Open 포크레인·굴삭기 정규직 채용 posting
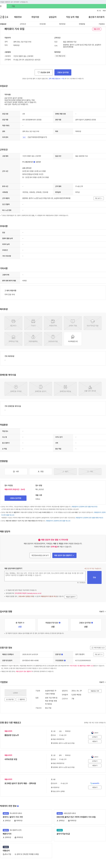The width and height of the screenshot is (106, 868). (x=20, y=783)
